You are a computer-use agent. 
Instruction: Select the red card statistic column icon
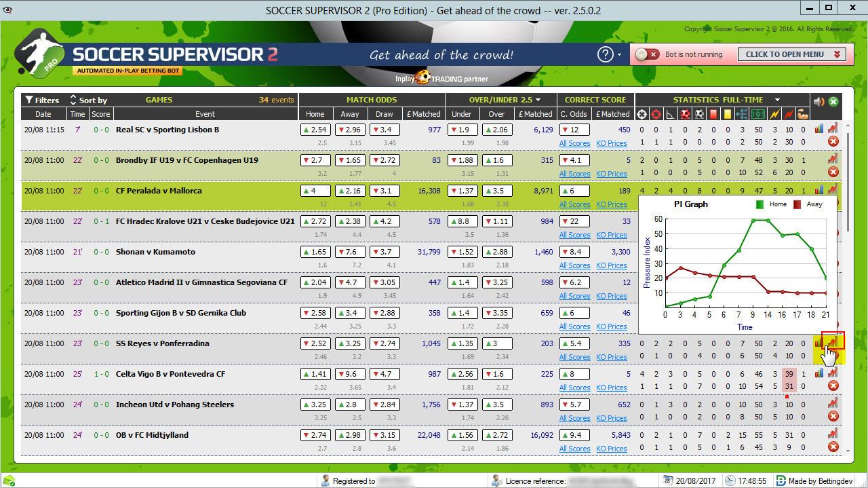(x=713, y=114)
